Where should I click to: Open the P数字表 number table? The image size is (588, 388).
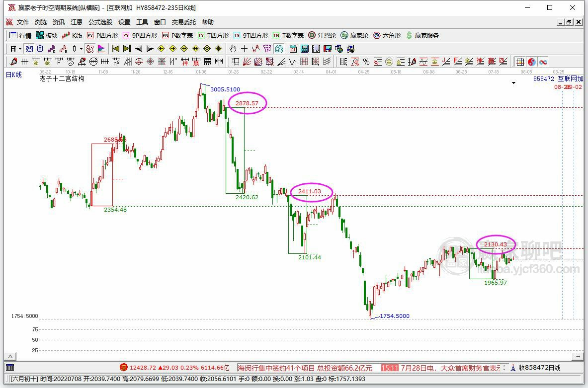[177, 35]
